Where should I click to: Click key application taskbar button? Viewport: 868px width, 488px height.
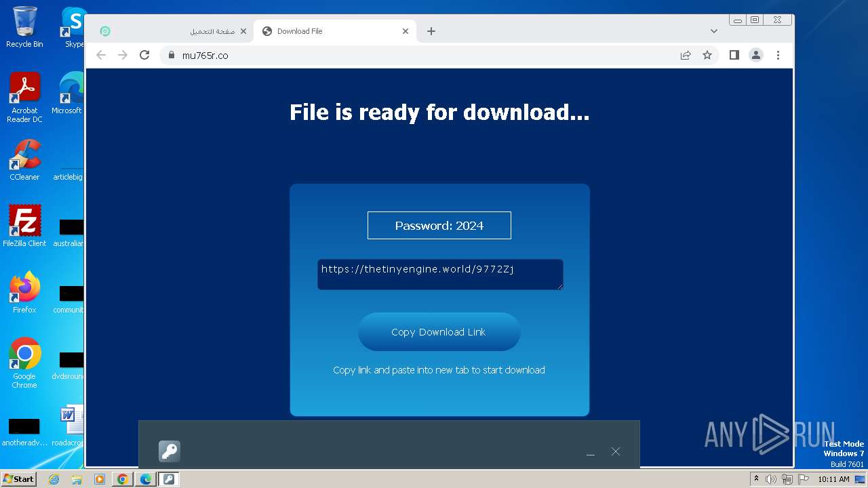click(x=169, y=479)
